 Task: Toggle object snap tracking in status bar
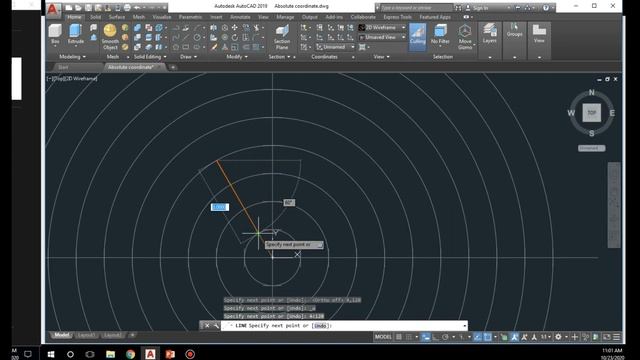point(478,337)
